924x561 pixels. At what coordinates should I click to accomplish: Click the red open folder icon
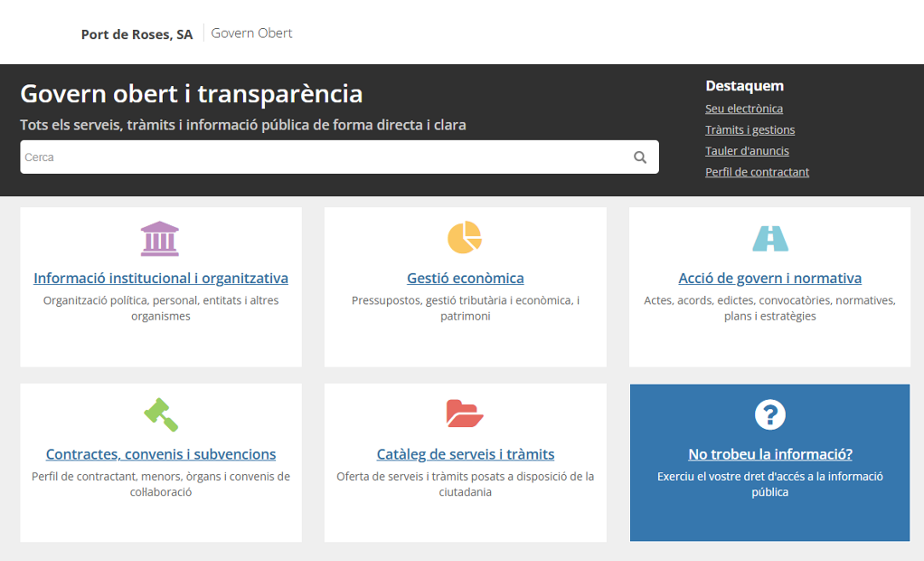(x=465, y=414)
